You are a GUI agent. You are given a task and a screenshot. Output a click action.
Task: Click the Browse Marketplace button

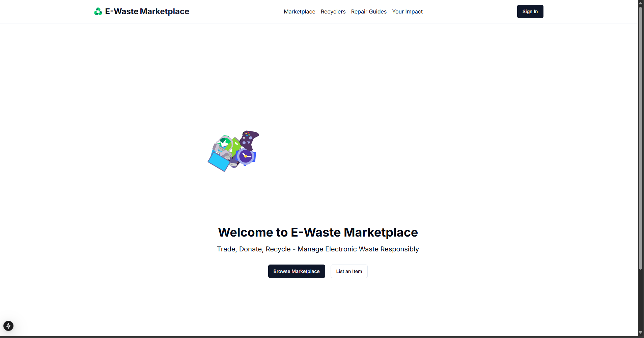coord(297,271)
